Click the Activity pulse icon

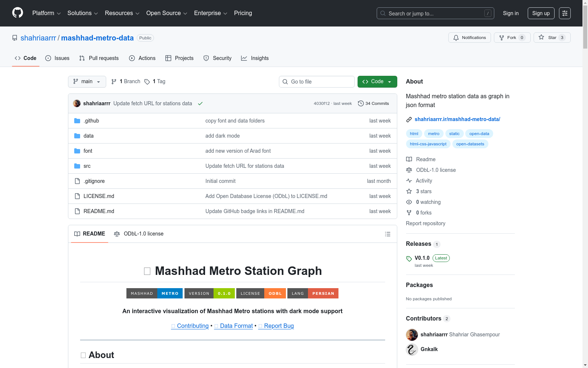point(409,181)
